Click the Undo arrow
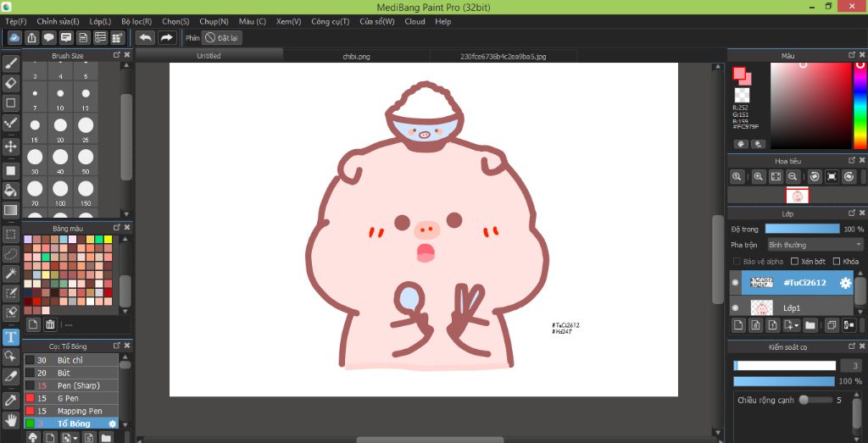The height and width of the screenshot is (443, 868). point(145,37)
